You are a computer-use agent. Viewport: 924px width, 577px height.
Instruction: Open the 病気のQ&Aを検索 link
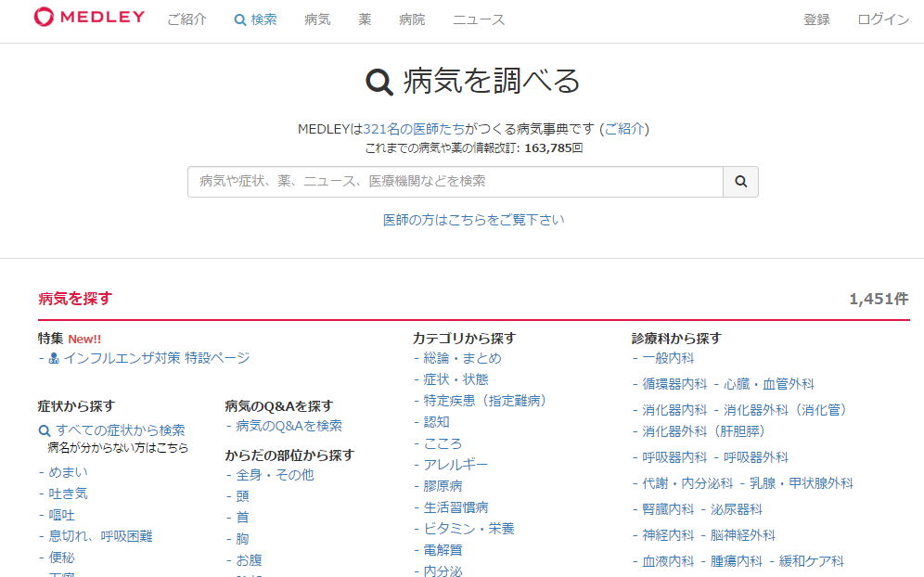point(289,426)
